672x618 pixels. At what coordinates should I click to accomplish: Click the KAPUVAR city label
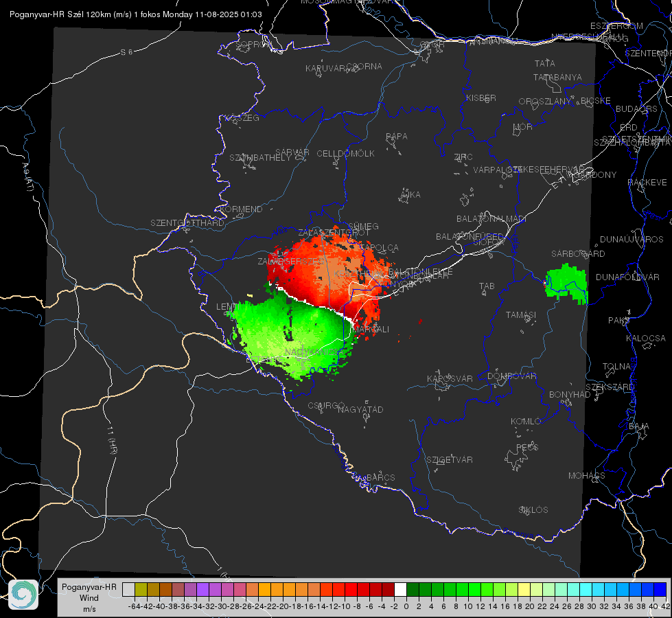coord(325,68)
